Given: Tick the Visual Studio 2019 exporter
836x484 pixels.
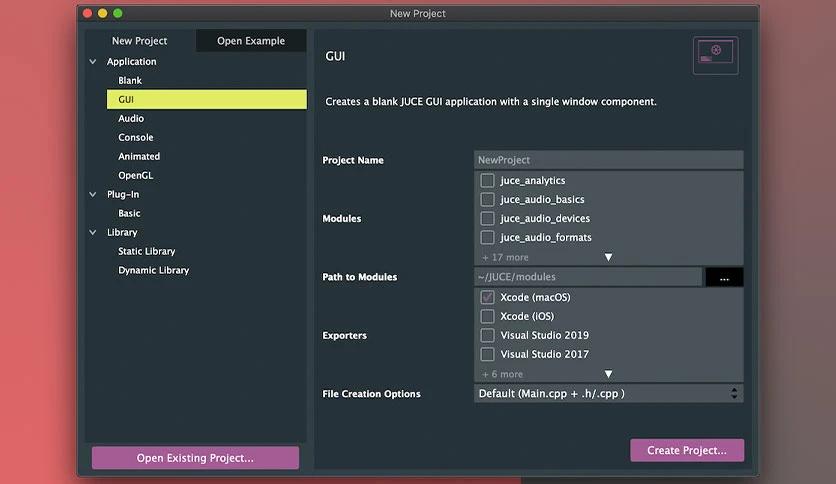Looking at the screenshot, I should click(x=487, y=335).
